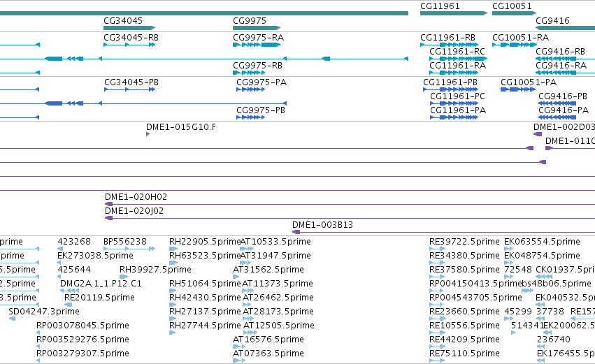Select EST RH27744.5prime
Image resolution: width=595 pixels, height=364 pixels.
coord(205,326)
